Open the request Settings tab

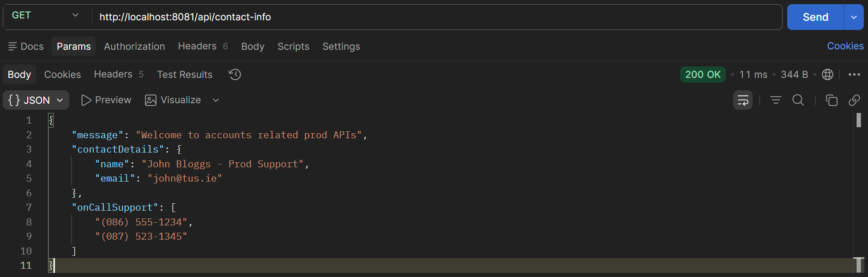tap(341, 47)
